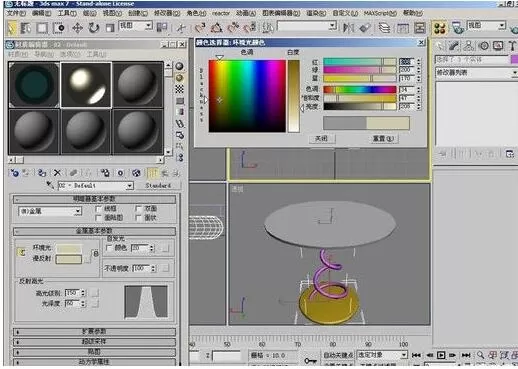Select the Move tool in main toolbar
Viewport: 518px width, 369px height.
click(x=77, y=28)
